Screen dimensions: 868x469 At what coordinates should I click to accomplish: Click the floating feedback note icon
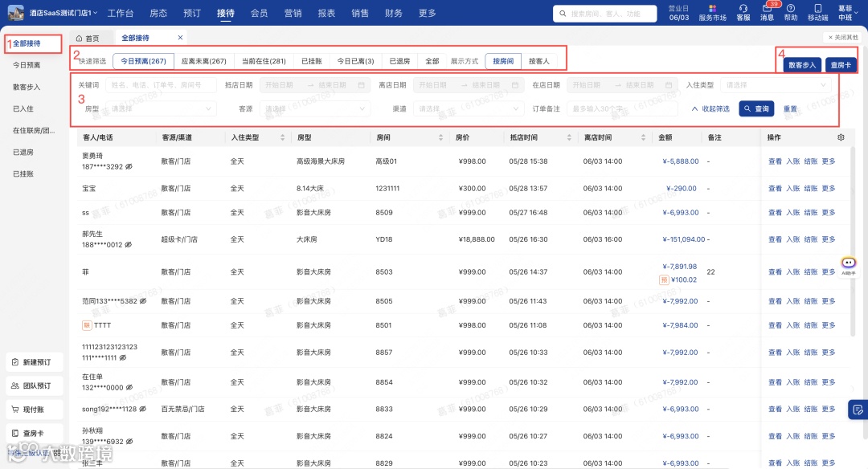pyautogui.click(x=858, y=410)
